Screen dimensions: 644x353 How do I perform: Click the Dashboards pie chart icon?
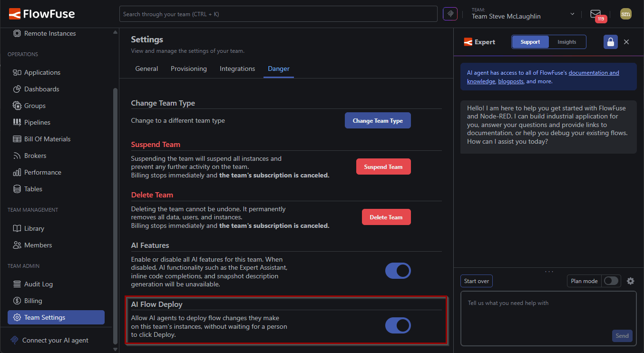(17, 89)
